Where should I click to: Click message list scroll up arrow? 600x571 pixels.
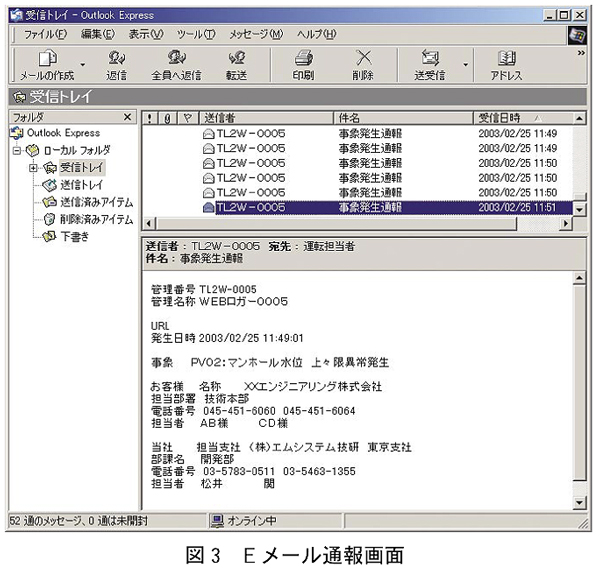[x=579, y=118]
